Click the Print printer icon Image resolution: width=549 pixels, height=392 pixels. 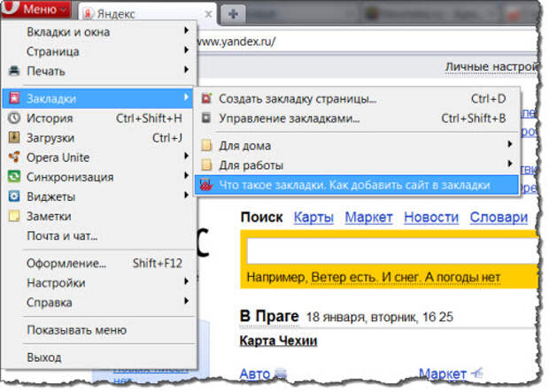pos(14,71)
